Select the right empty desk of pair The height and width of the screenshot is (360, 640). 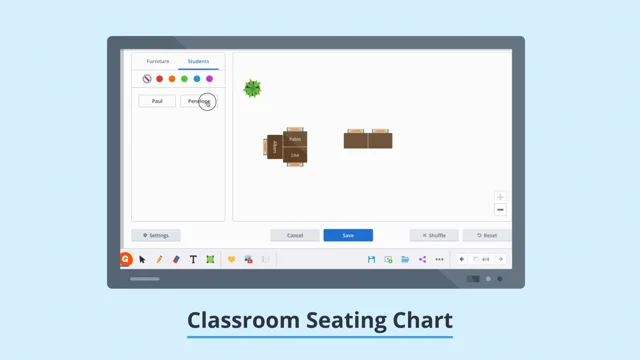(380, 141)
